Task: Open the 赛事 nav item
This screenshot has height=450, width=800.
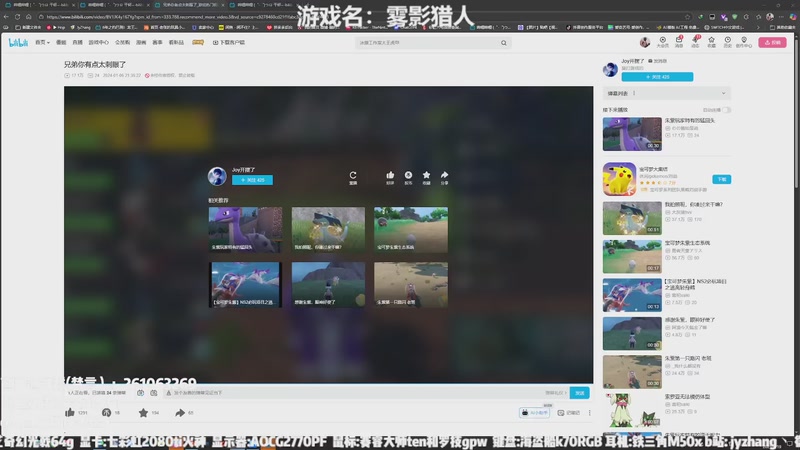Action: point(157,42)
